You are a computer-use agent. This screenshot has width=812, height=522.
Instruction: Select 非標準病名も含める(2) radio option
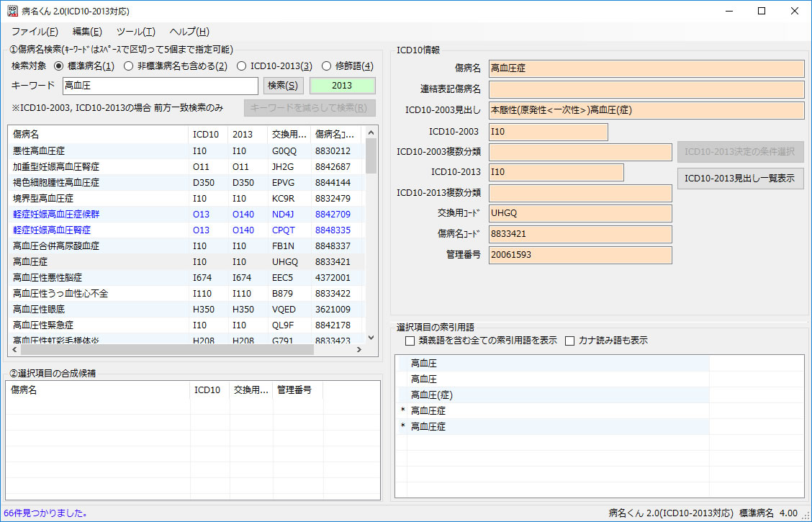pos(176,66)
